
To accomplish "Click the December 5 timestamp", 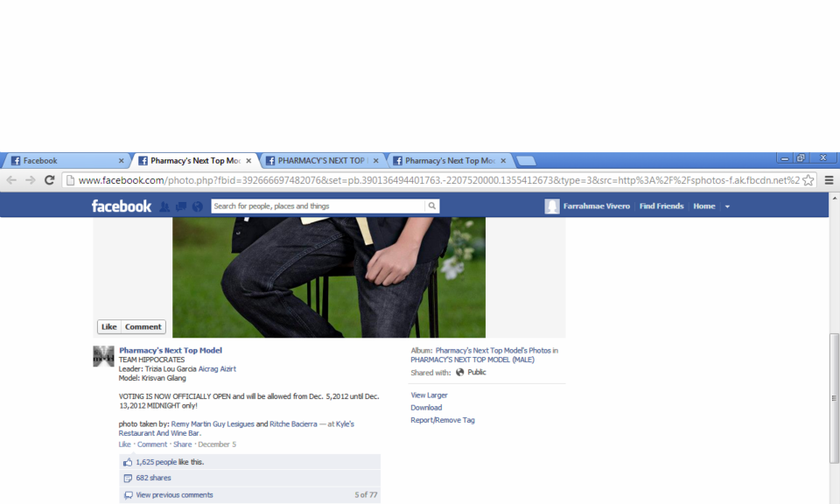I will [217, 444].
